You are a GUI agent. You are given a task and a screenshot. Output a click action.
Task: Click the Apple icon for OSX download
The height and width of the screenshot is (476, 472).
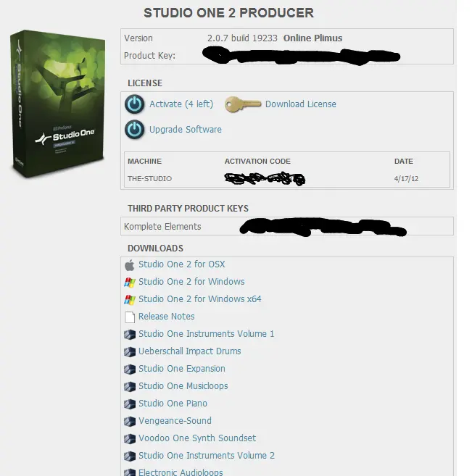[130, 265]
